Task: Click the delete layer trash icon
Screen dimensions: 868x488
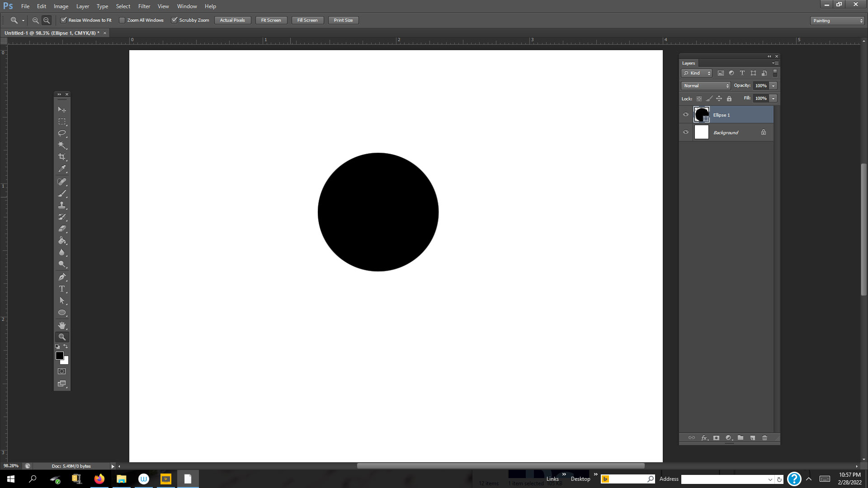Action: pos(764,438)
